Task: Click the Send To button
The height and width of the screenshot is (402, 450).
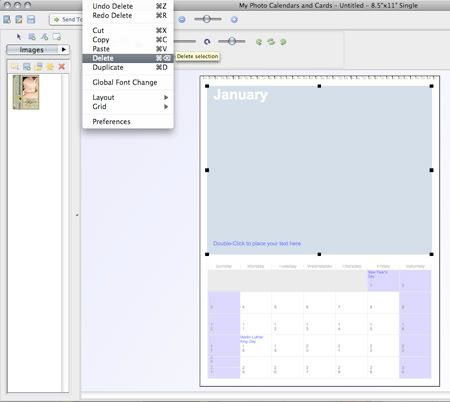Action: coord(66,20)
